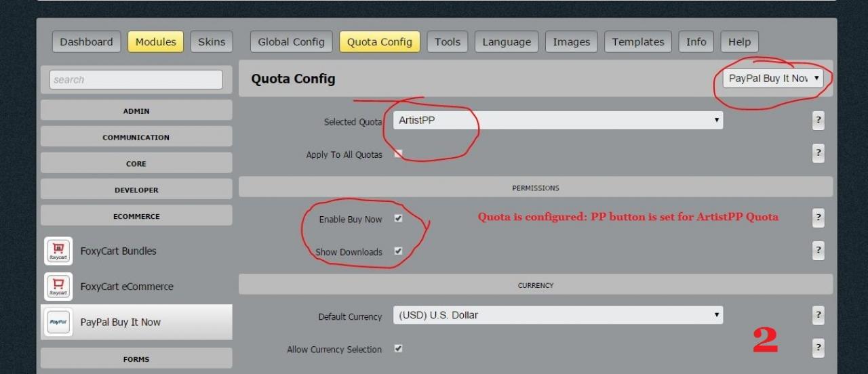Open the Language tab
Viewport: 868px width, 374px height.
(507, 42)
